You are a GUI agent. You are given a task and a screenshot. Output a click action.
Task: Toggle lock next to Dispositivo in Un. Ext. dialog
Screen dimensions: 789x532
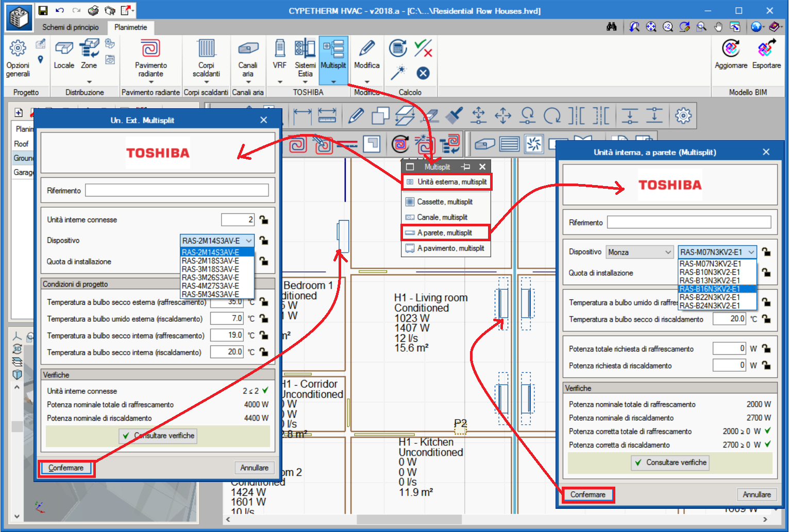click(x=263, y=240)
